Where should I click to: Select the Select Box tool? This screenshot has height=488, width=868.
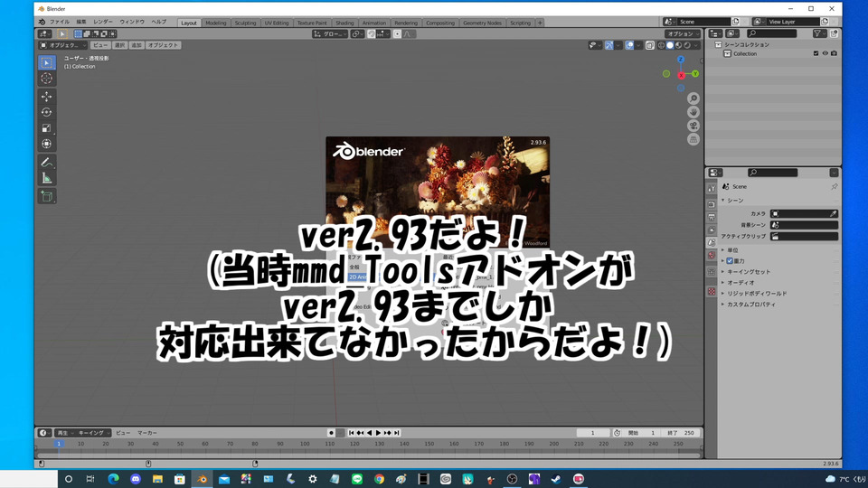pyautogui.click(x=46, y=62)
